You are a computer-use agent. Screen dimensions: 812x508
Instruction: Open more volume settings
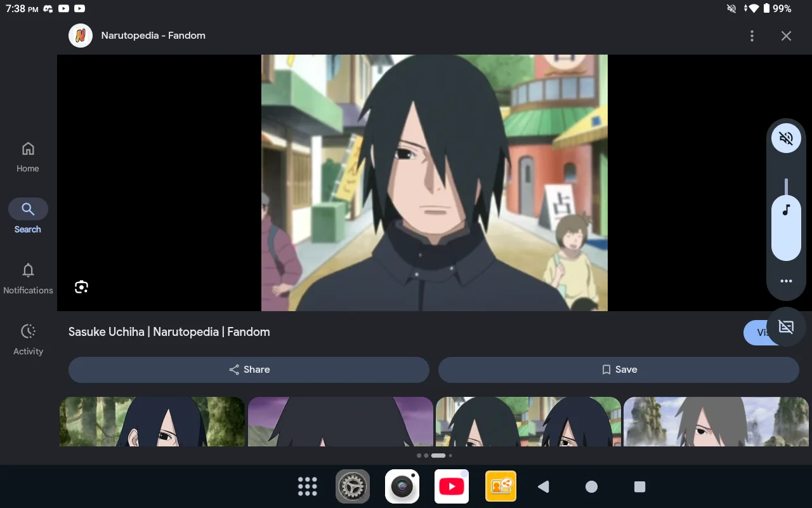pyautogui.click(x=786, y=281)
